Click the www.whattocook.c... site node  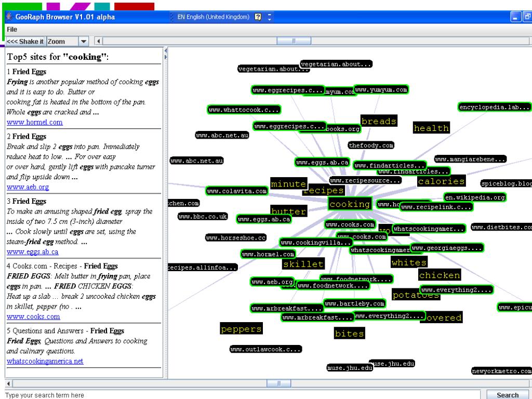pos(244,110)
